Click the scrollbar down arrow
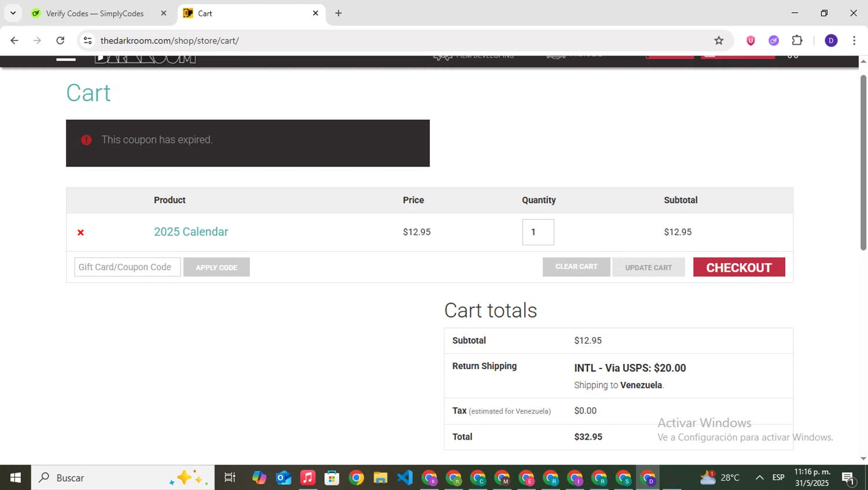Viewport: 868px width, 490px height. click(863, 459)
